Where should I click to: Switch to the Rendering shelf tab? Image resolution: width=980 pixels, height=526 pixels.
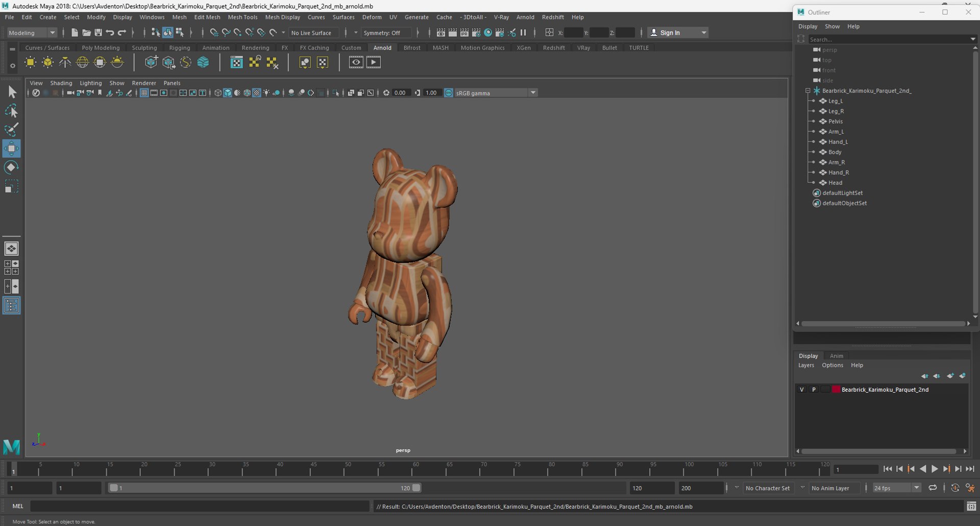point(255,48)
